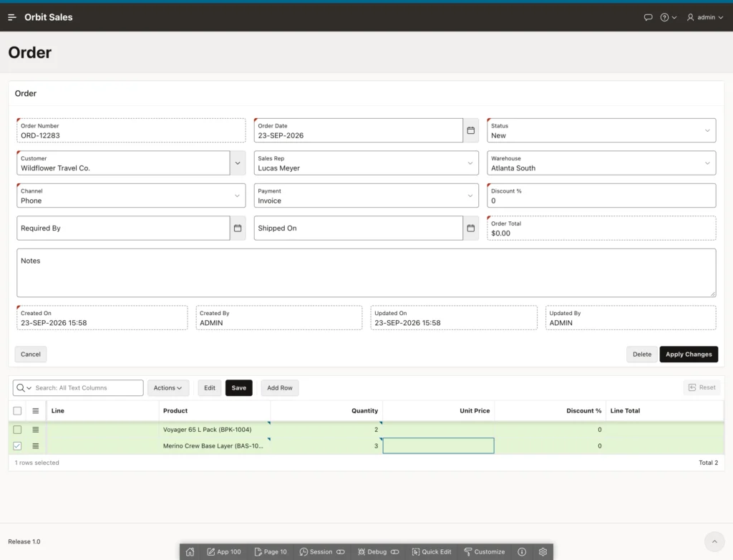Screen dimensions: 733x560
Task: Click the Delete button
Action: 642,354
